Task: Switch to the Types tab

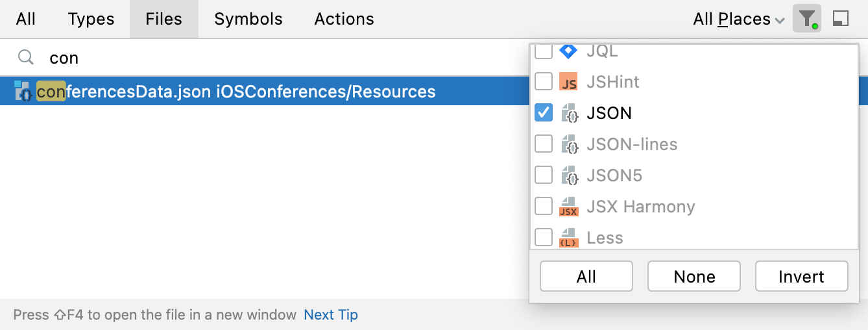Action: (x=91, y=19)
